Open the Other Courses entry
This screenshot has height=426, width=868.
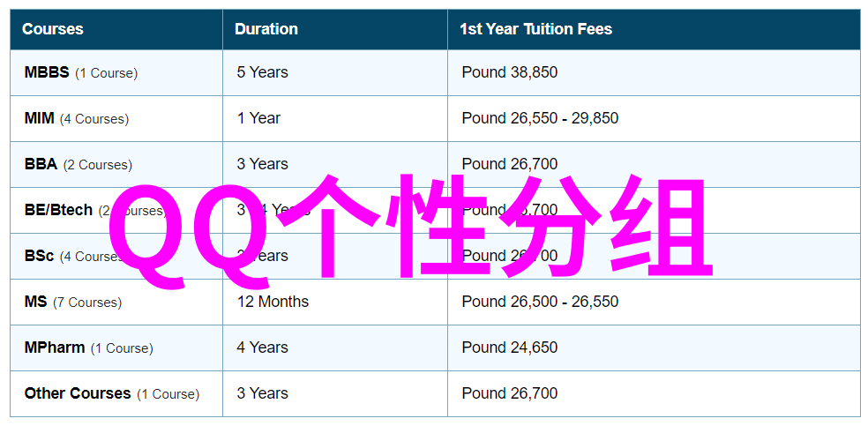coord(78,394)
